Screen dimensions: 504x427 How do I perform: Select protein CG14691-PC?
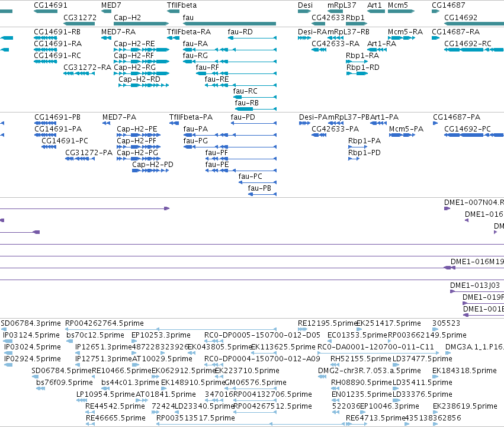tap(49, 147)
